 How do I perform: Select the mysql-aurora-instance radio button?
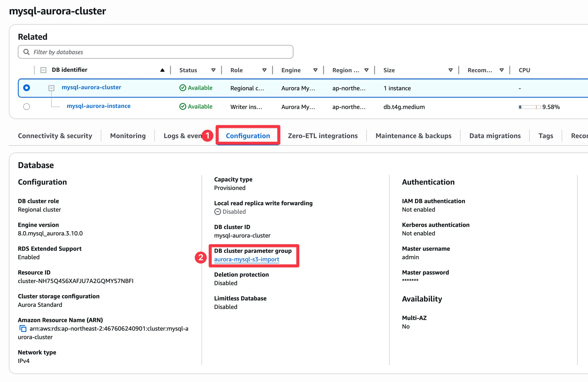(x=26, y=107)
